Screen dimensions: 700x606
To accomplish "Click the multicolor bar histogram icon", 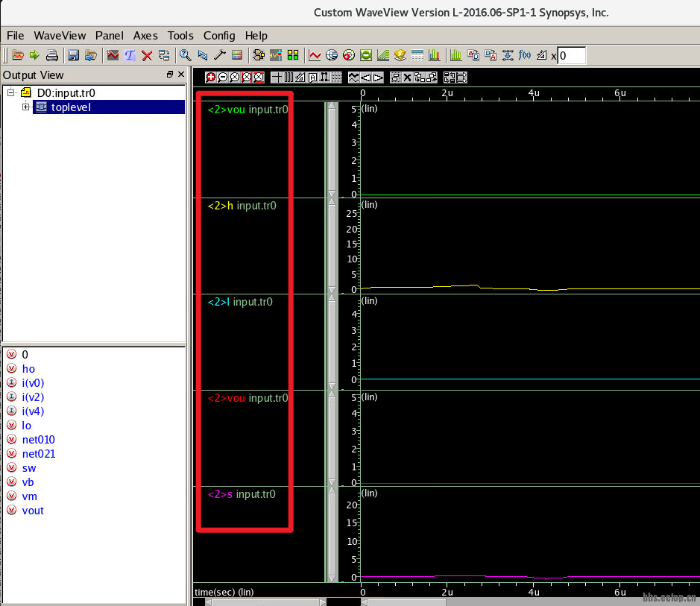I will tap(435, 55).
